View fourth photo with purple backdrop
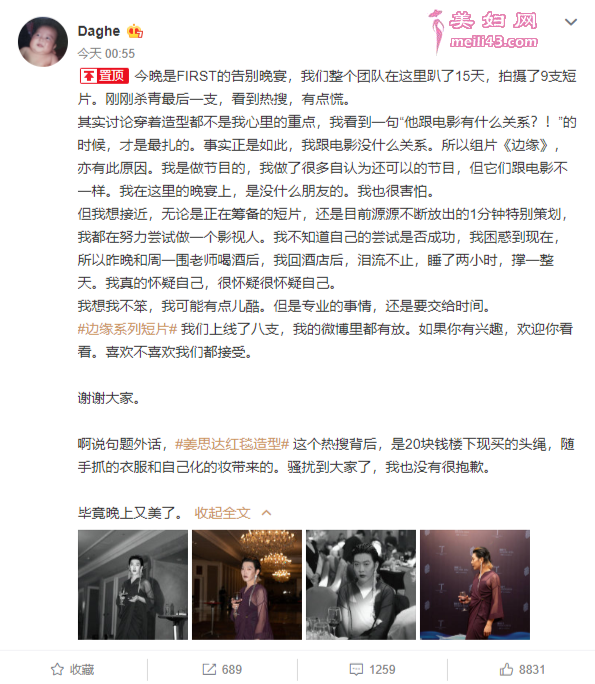 click(x=475, y=585)
